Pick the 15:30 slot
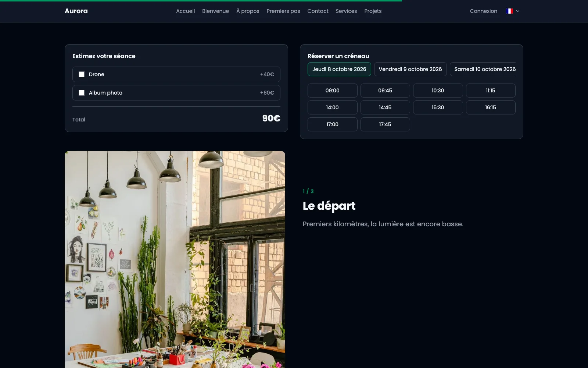The image size is (588, 368). tap(438, 107)
